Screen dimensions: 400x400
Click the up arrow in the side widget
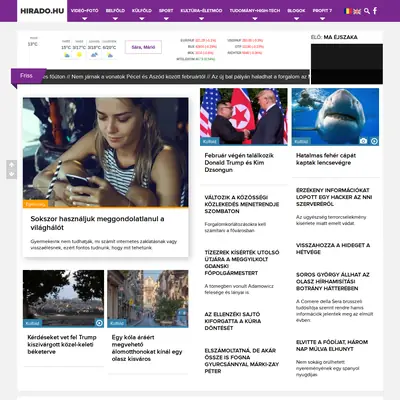tap(11, 165)
